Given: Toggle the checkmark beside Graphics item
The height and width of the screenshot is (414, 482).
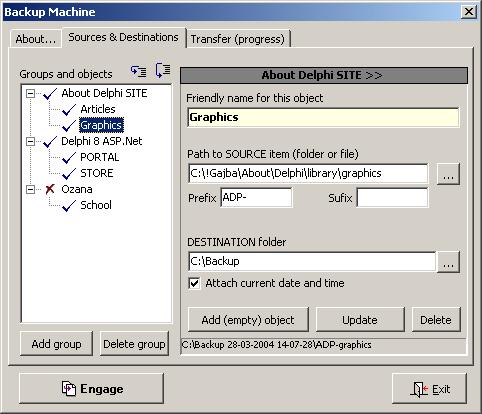Looking at the screenshot, I should click(x=69, y=126).
